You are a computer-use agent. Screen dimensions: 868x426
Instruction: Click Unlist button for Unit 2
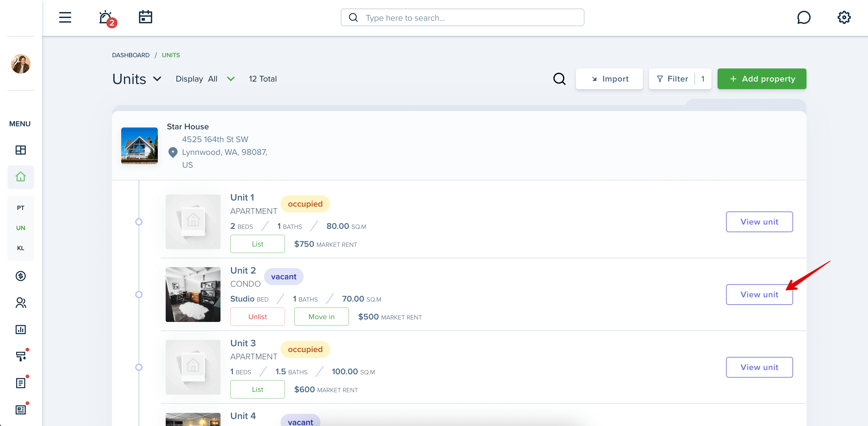(x=257, y=317)
